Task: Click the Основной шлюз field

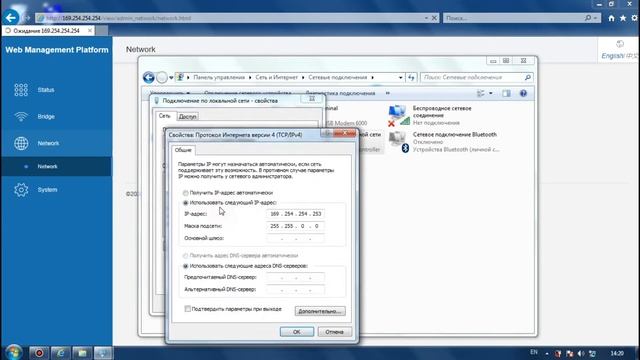Action: 295,238
